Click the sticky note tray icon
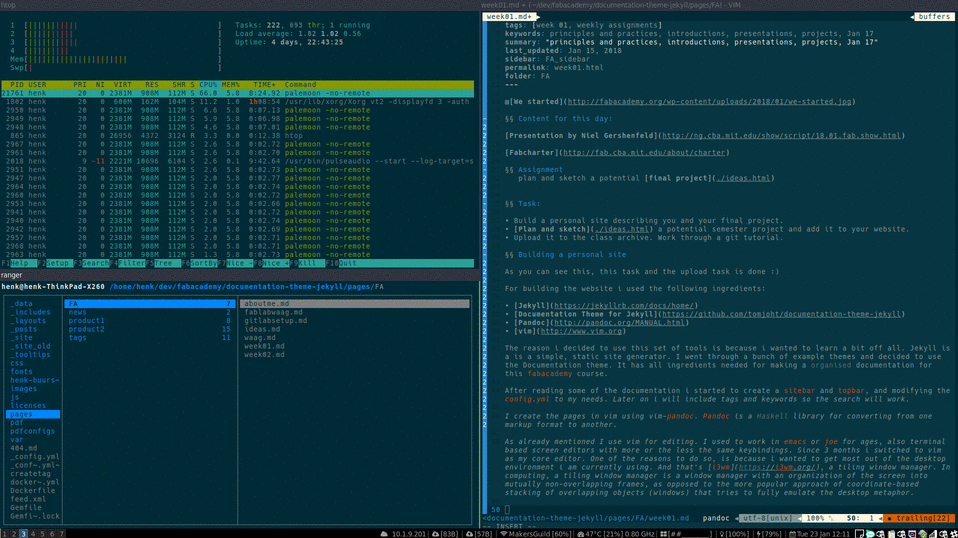 tap(859, 534)
